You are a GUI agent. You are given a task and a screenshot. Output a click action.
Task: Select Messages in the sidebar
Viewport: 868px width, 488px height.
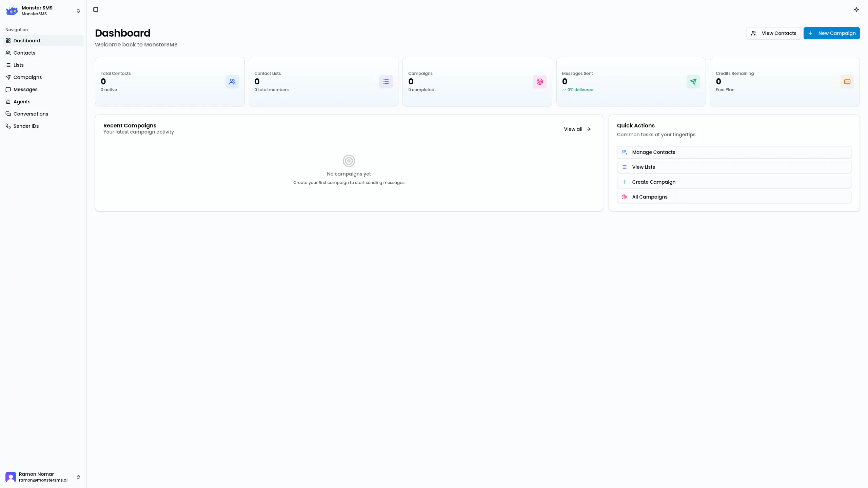click(43, 89)
